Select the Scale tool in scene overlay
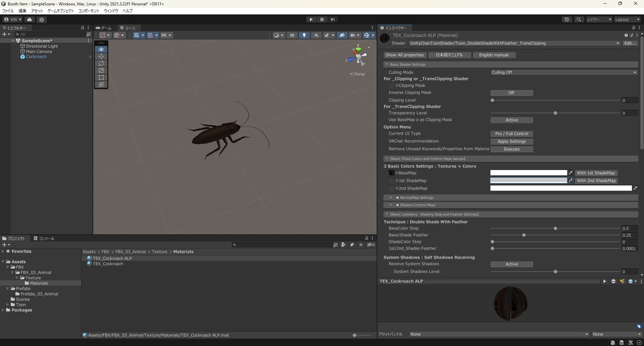Image resolution: width=644 pixels, height=346 pixels. click(101, 70)
